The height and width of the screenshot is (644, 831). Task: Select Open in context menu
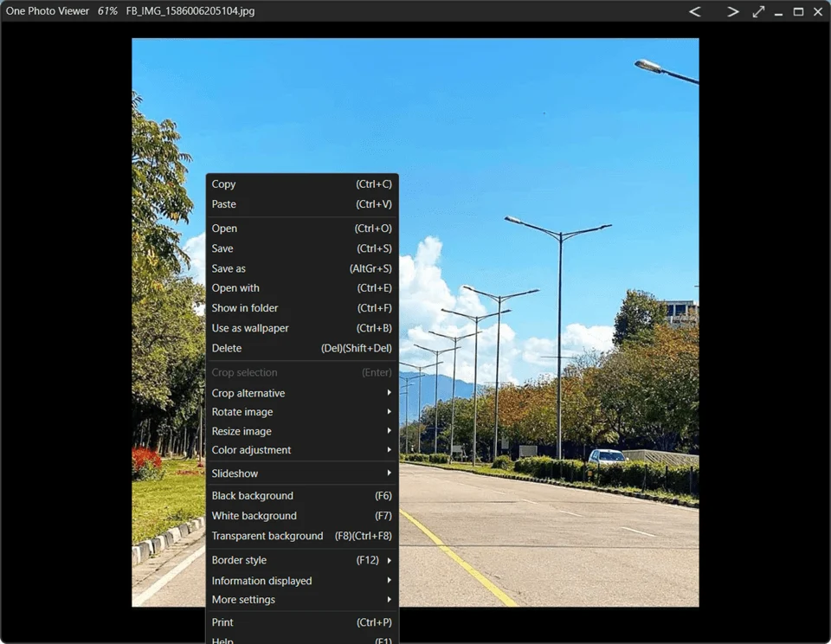[x=302, y=229]
